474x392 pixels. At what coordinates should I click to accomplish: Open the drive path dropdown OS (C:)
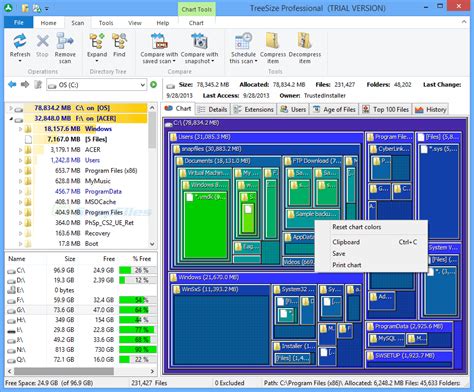click(143, 85)
